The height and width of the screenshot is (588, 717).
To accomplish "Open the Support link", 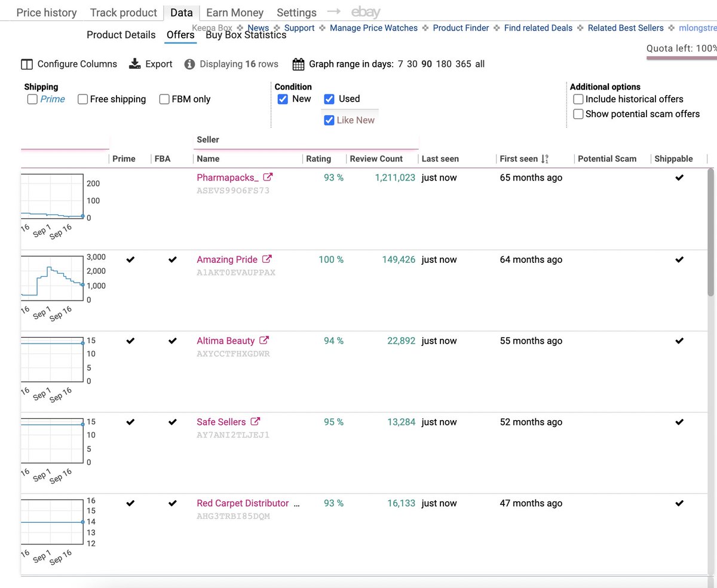I will 299,28.
